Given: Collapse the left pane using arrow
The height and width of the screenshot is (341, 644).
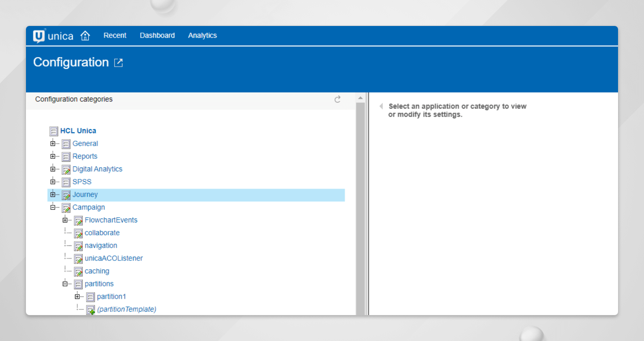Looking at the screenshot, I should [381, 106].
